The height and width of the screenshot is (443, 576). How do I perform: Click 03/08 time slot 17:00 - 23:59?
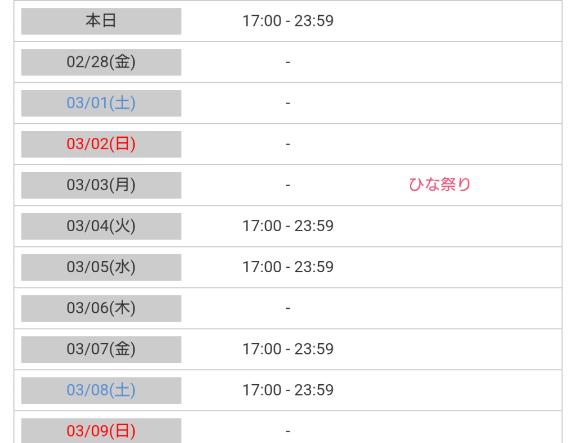tap(288, 390)
